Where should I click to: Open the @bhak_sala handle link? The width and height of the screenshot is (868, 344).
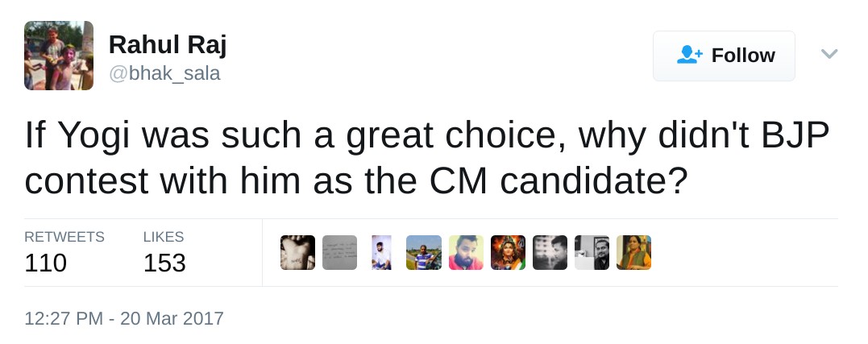(x=164, y=74)
